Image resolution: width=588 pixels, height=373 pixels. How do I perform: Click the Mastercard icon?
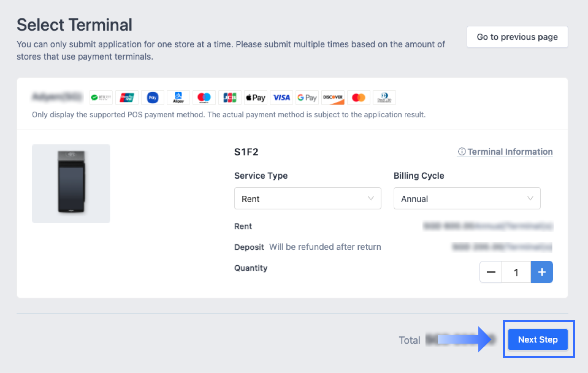[359, 98]
